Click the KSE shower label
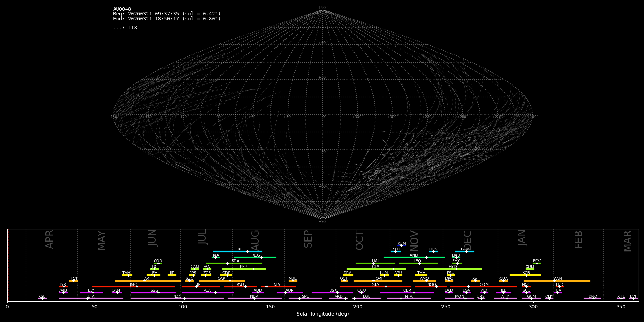This screenshot has height=322, width=644. (42, 297)
